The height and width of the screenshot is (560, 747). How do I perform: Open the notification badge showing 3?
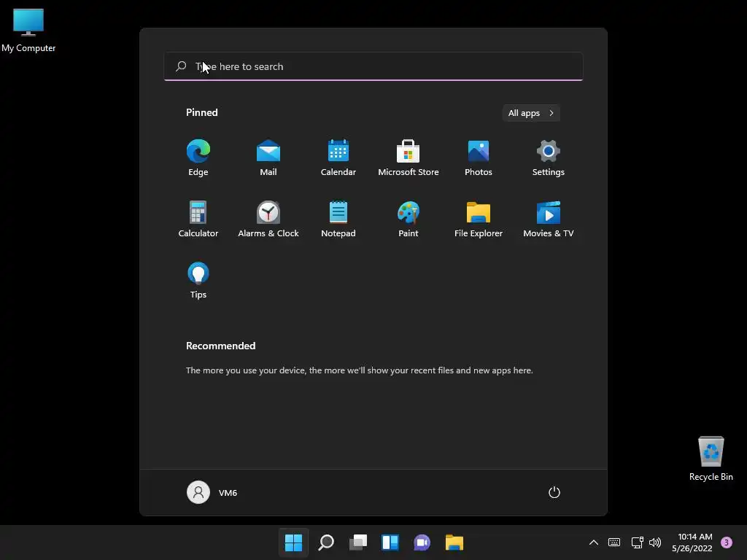tap(727, 542)
